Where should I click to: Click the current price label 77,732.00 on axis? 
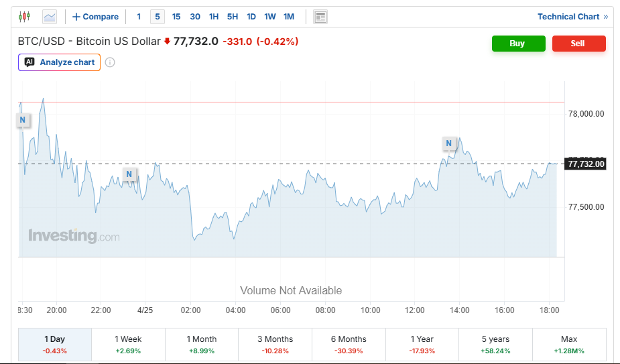(x=586, y=164)
